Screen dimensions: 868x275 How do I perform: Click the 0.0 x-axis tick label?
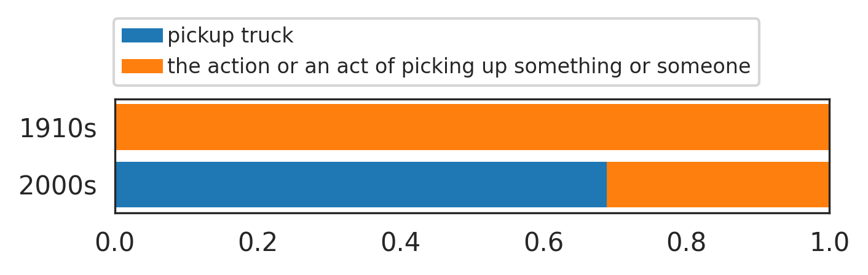click(x=115, y=244)
